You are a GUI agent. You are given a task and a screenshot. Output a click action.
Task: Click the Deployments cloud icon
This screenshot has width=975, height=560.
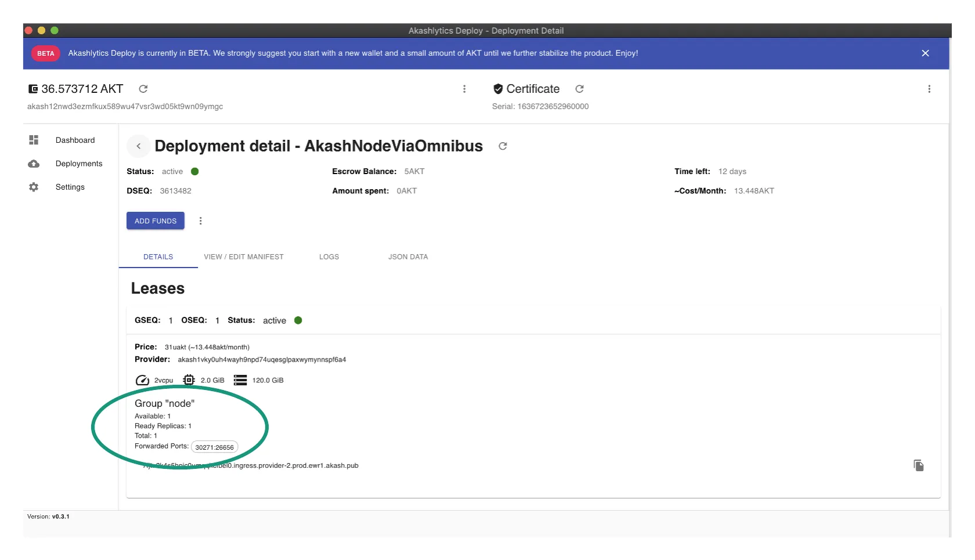tap(34, 164)
